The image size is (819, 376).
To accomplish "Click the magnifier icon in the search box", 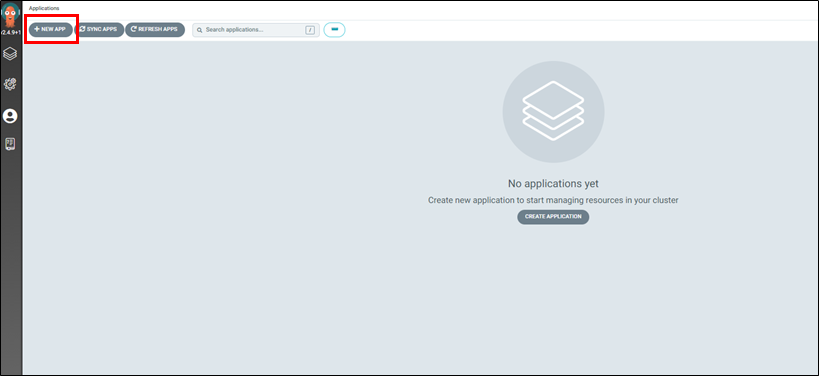I will [x=200, y=30].
